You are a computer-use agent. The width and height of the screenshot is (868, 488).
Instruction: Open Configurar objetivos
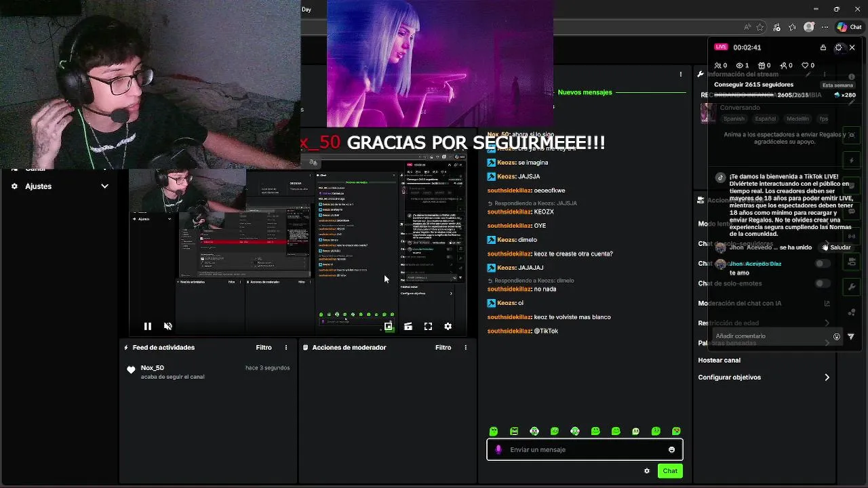point(764,377)
